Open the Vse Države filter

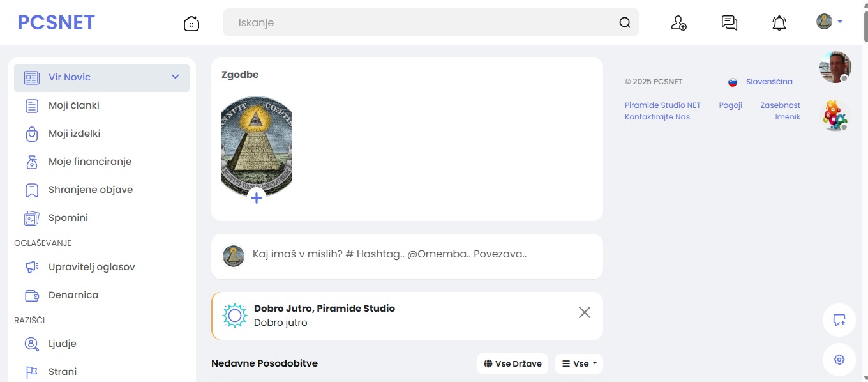(513, 363)
